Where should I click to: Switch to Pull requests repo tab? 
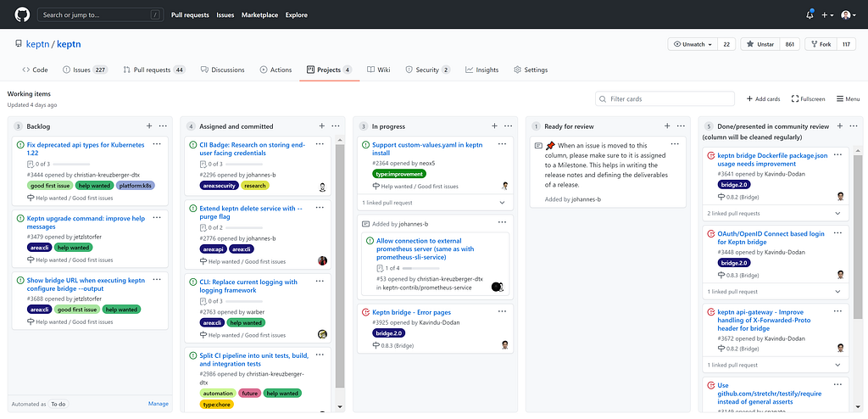point(154,70)
